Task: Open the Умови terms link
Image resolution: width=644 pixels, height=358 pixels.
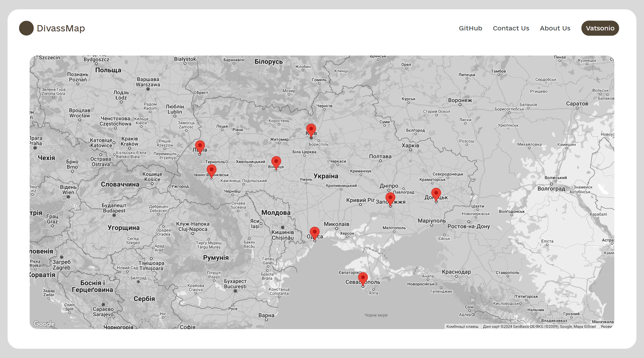Action: pyautogui.click(x=606, y=326)
